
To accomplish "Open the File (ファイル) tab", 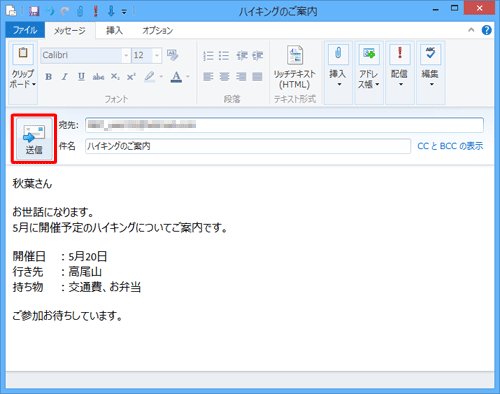I will [25, 30].
